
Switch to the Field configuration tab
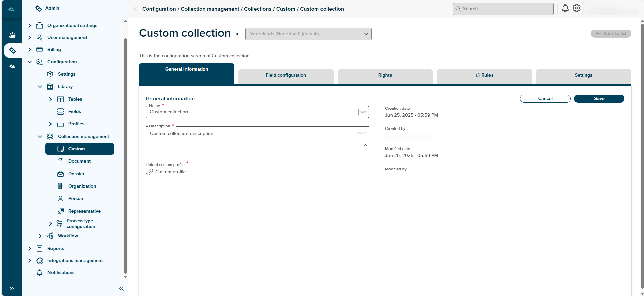pyautogui.click(x=285, y=75)
